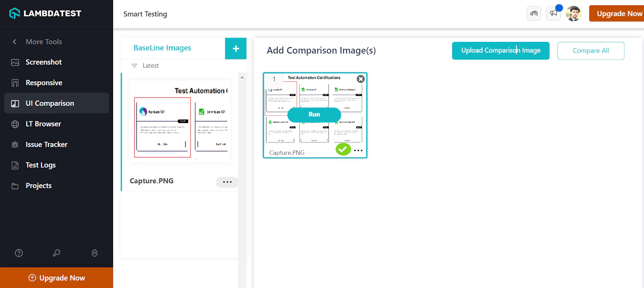Add a new baseline image with plus
This screenshot has height=288, width=644.
click(x=236, y=48)
